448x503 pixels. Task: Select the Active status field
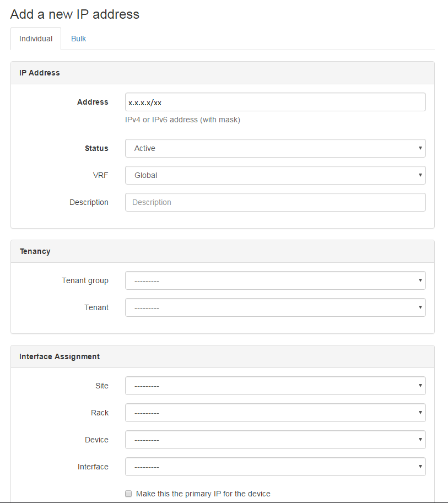tap(275, 148)
